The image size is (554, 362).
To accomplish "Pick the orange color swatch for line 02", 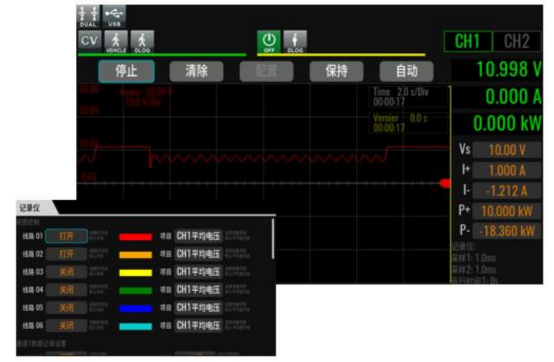I will pyautogui.click(x=136, y=255).
